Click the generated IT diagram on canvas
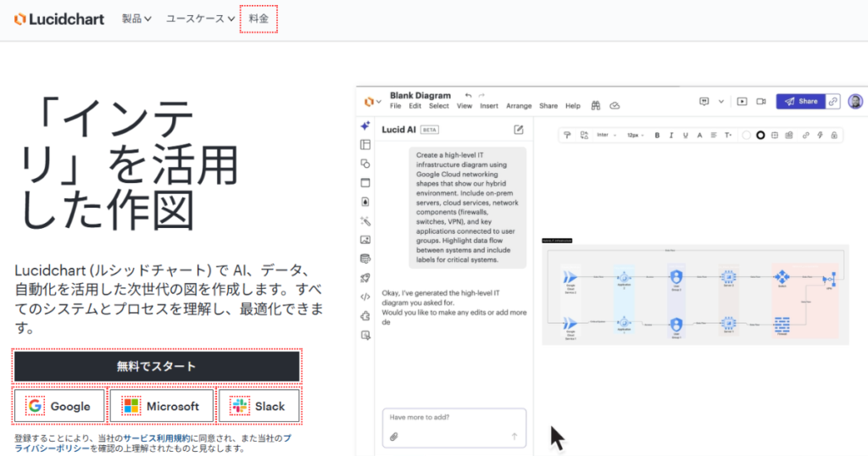The height and width of the screenshot is (456, 868). 695,295
